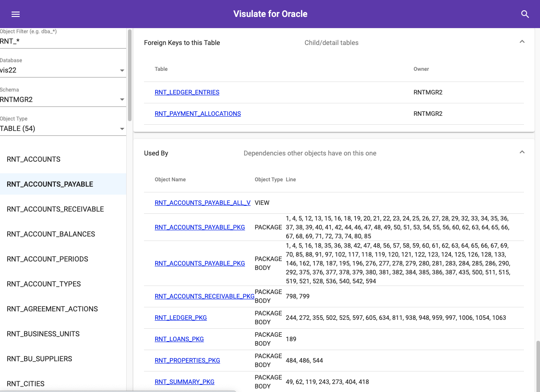The height and width of the screenshot is (392, 540).
Task: Select RNT_AGREEMENT_ACTIONS in the object list
Action: 52,309
